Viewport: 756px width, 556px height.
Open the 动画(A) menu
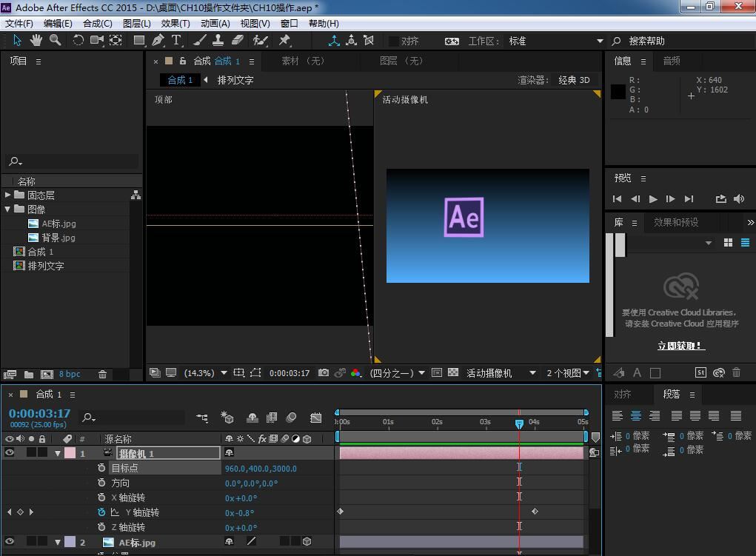click(x=215, y=24)
